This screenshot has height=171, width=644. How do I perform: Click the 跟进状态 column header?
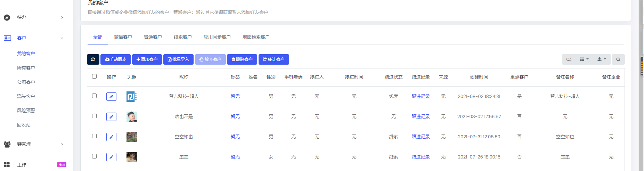[394, 77]
